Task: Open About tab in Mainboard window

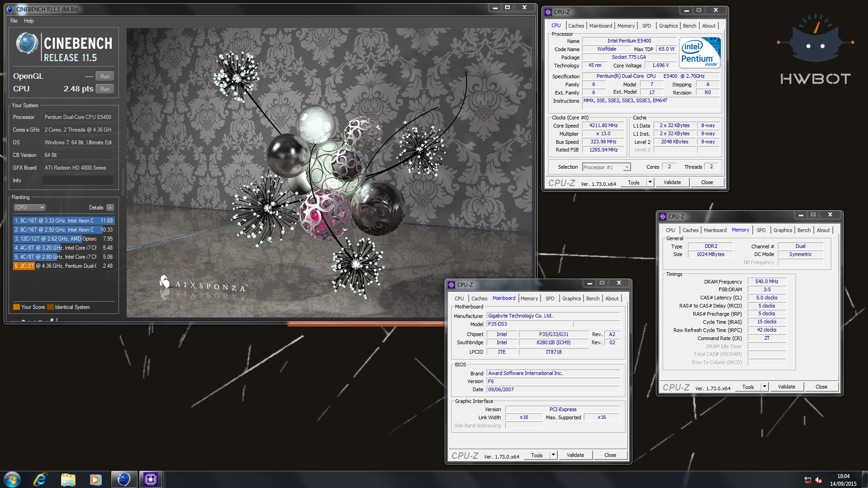Action: [x=612, y=298]
